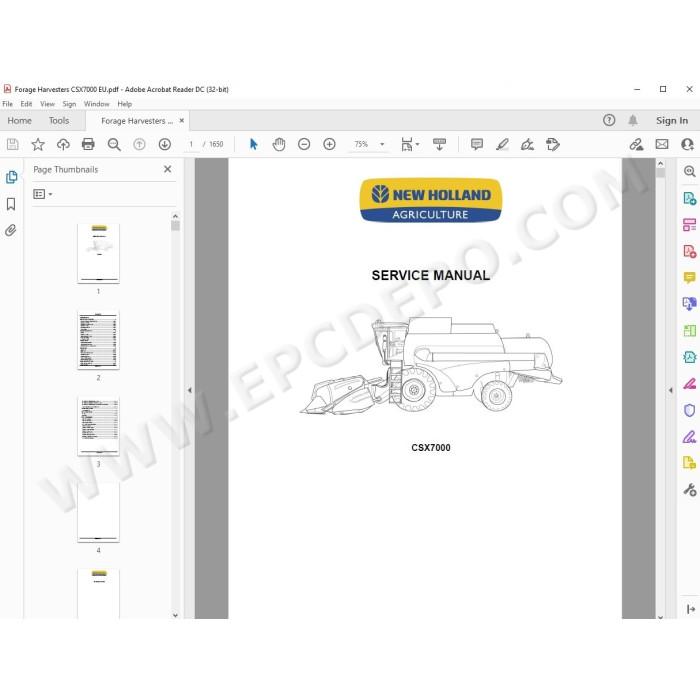Collapse the right tools pane arrow

click(x=671, y=390)
